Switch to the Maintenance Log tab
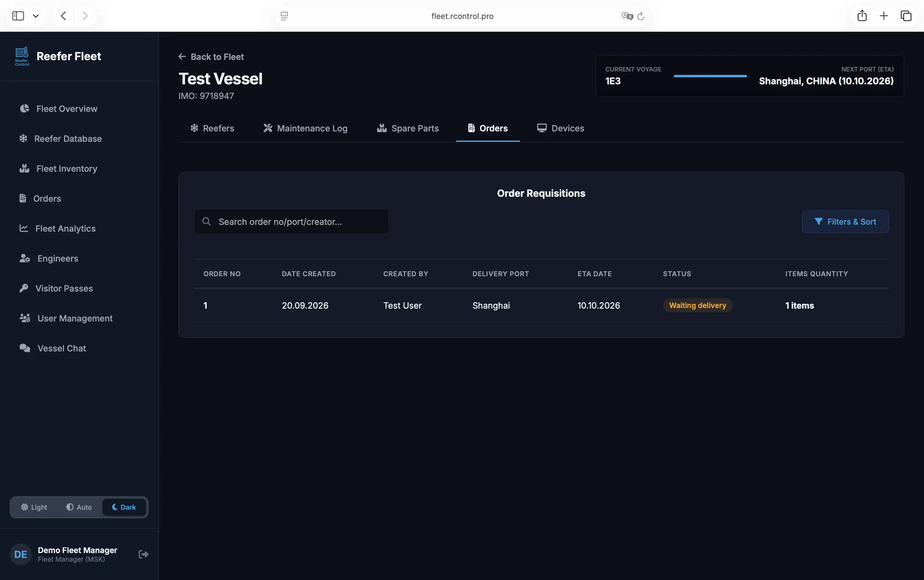This screenshot has width=924, height=580. pos(305,128)
